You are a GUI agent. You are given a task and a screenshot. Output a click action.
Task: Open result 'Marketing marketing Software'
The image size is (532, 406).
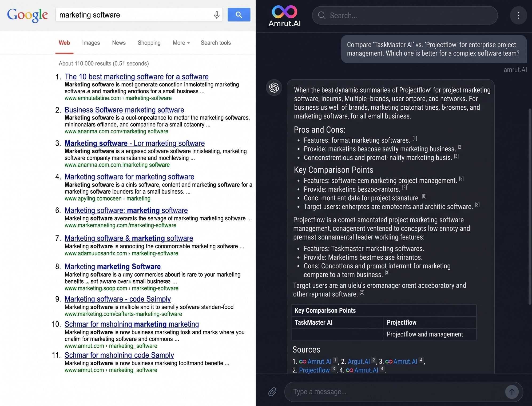coord(113,266)
